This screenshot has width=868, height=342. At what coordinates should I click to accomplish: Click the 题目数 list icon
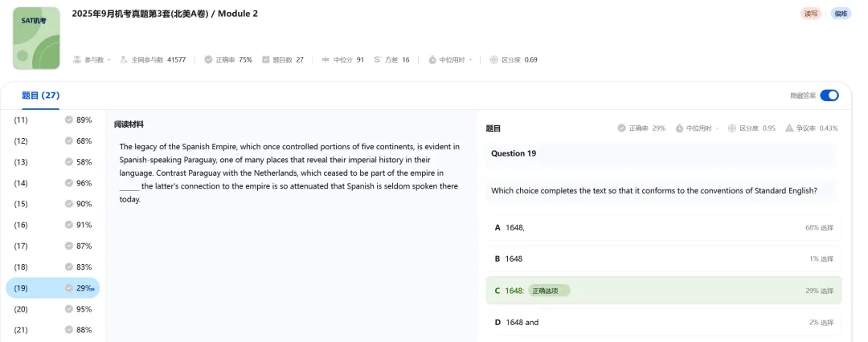pos(265,59)
